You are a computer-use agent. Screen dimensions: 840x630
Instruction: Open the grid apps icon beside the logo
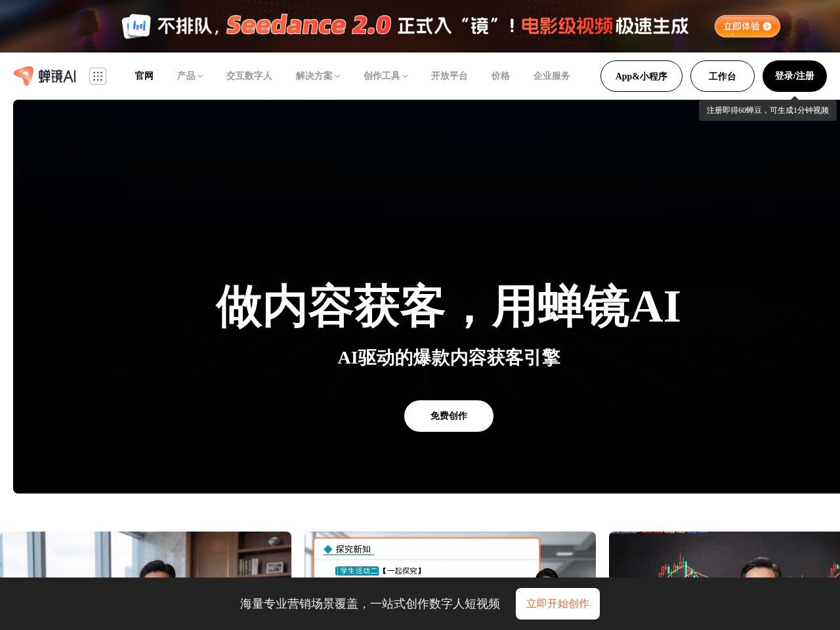pyautogui.click(x=98, y=76)
